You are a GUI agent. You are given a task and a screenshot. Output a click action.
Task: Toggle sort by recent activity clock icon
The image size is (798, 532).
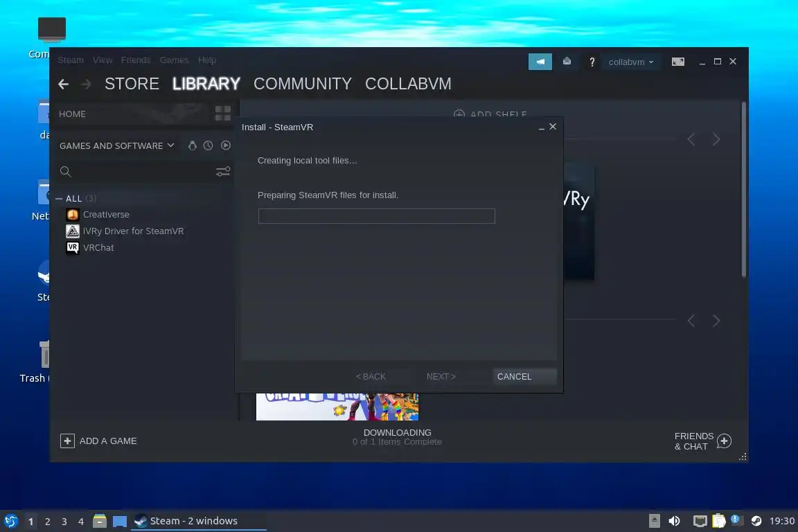point(208,145)
